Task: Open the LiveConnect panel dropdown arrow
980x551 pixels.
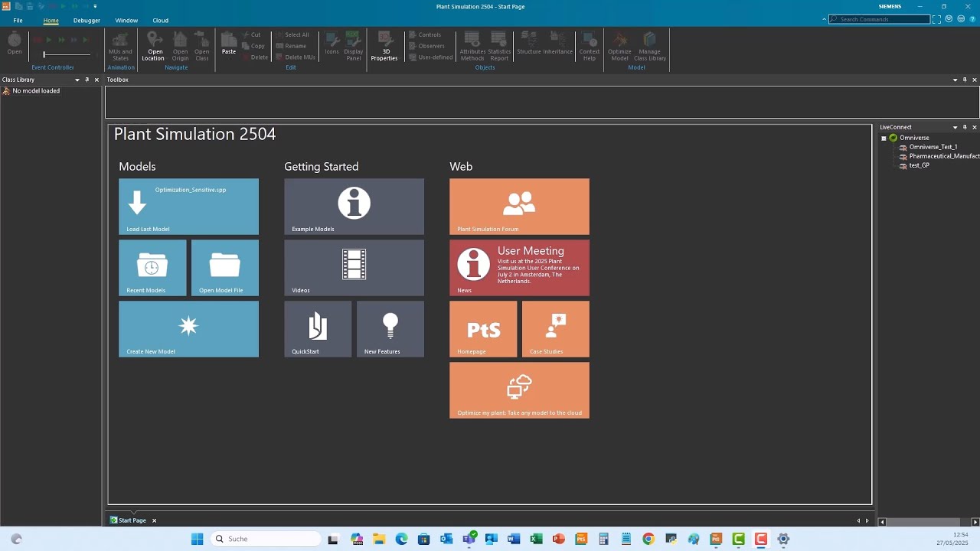Action: coord(955,127)
